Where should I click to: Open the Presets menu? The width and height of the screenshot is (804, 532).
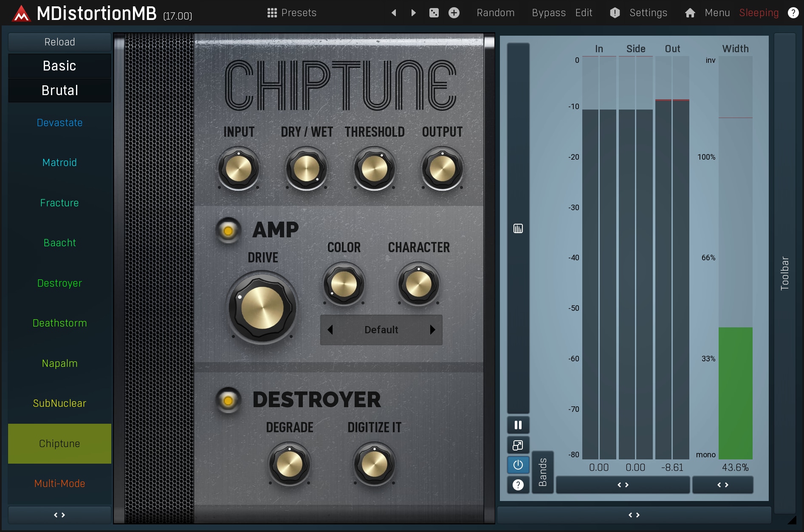(x=292, y=13)
